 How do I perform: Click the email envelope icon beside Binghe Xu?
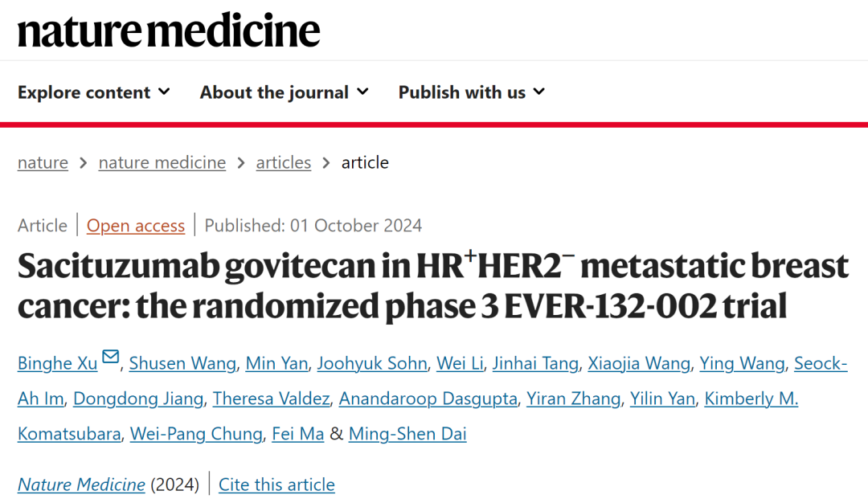(x=111, y=358)
